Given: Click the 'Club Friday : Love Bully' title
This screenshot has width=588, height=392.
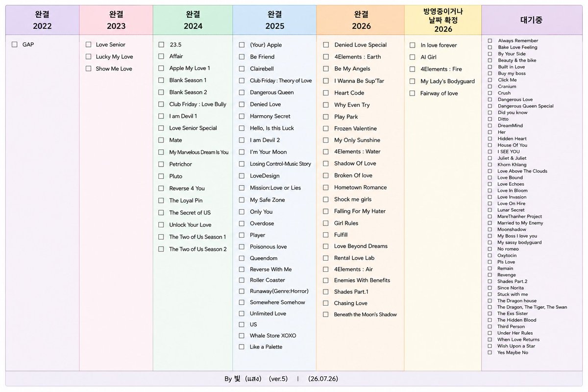Looking at the screenshot, I should pos(198,104).
